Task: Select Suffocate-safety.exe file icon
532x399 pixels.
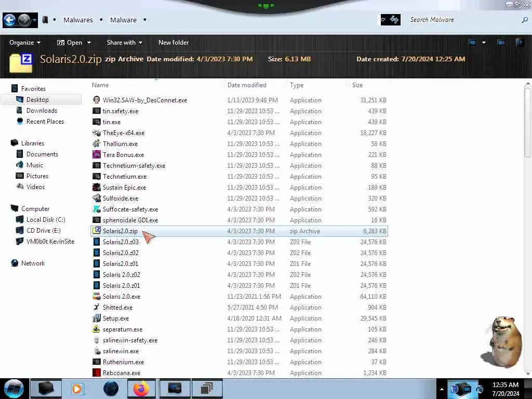Action: coord(97,209)
